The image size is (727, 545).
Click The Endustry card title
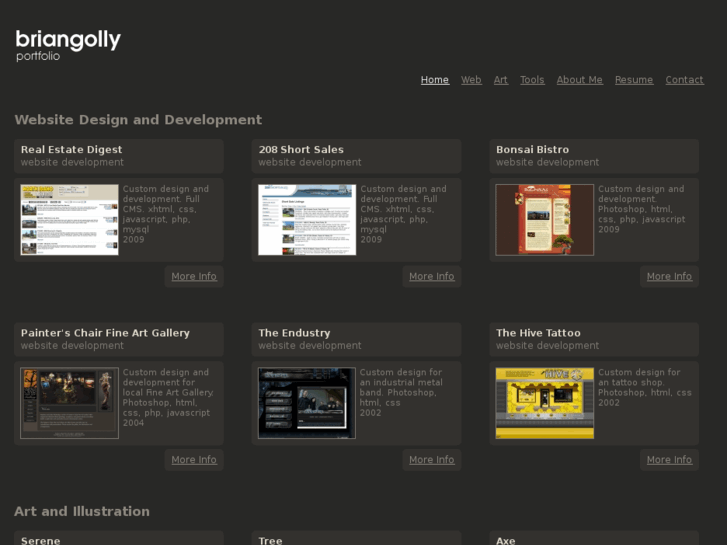coord(294,333)
